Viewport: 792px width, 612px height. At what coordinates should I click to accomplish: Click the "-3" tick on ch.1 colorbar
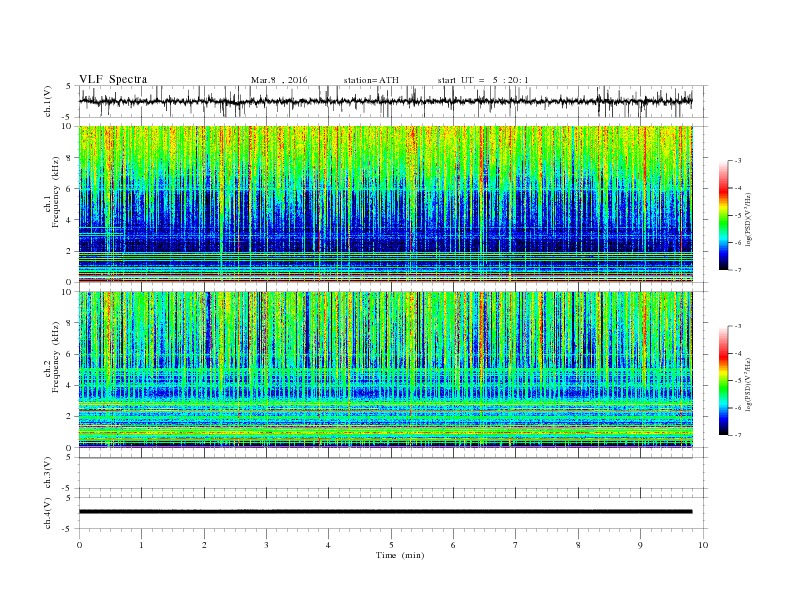pos(737,161)
